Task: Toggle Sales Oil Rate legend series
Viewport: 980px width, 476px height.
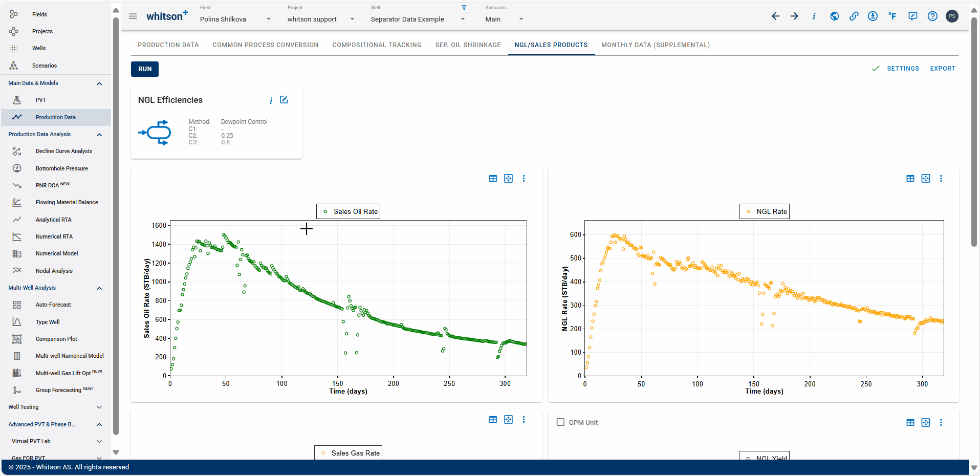Action: pos(349,211)
